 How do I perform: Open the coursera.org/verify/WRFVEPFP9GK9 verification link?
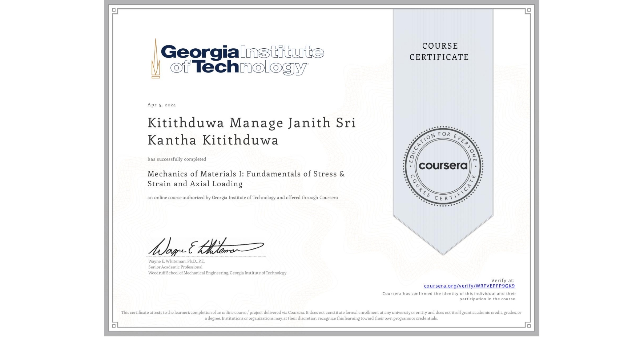(x=470, y=286)
